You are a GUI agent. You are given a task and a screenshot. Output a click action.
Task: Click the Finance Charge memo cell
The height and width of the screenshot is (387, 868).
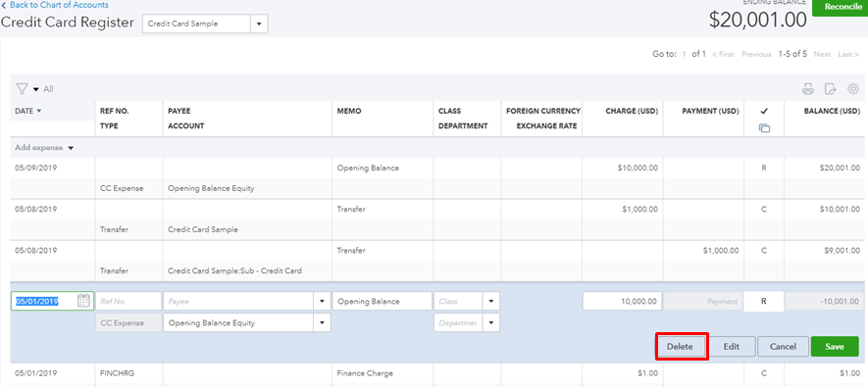(x=365, y=373)
